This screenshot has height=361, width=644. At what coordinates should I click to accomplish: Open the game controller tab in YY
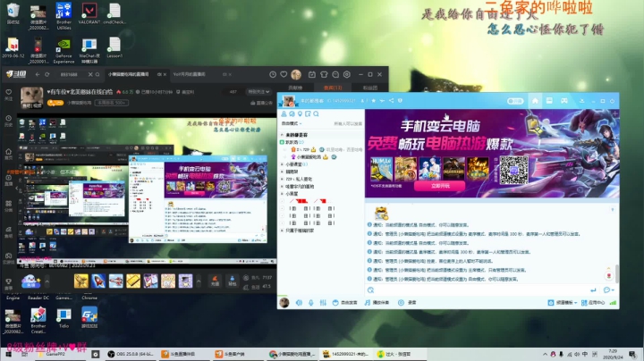[x=564, y=100]
